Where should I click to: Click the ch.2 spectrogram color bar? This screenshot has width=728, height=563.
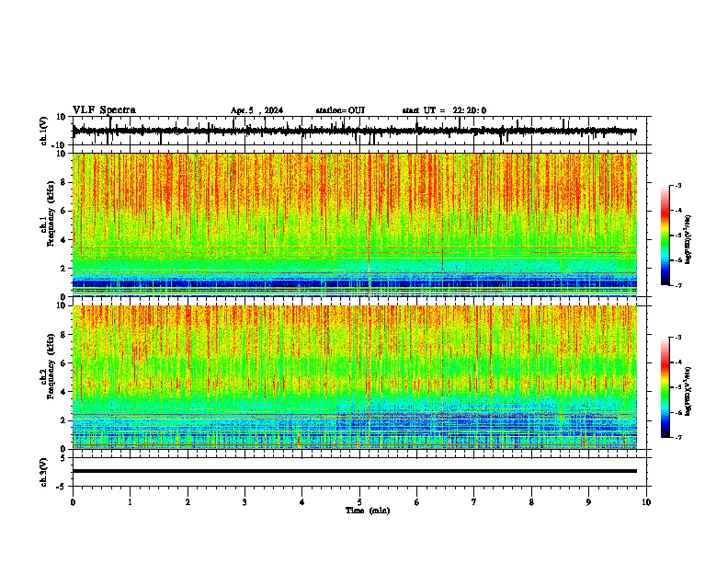click(x=665, y=387)
